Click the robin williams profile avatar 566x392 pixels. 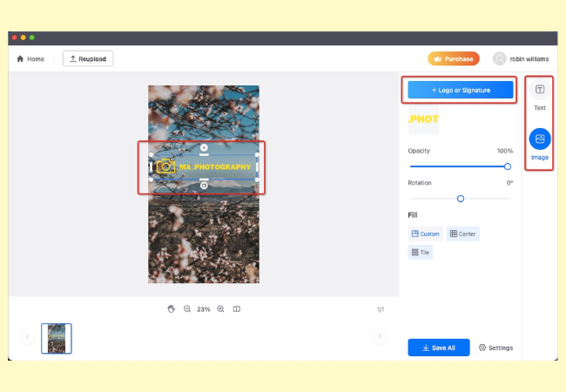pyautogui.click(x=499, y=58)
